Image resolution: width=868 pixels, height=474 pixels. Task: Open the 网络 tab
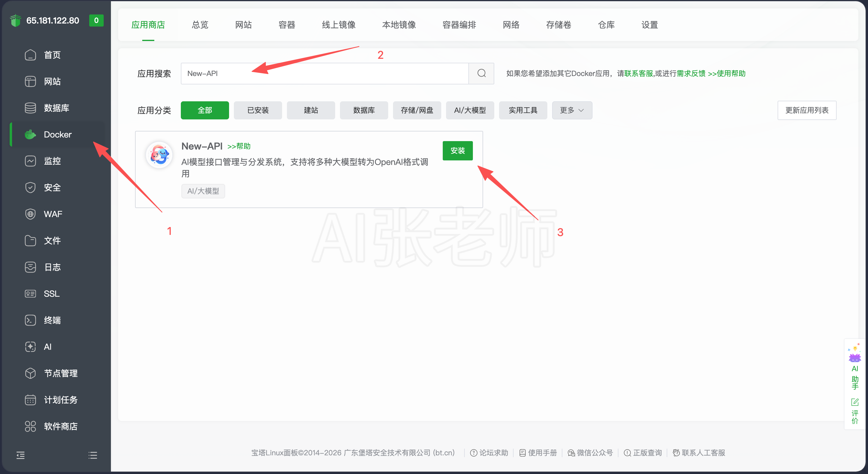coord(511,25)
